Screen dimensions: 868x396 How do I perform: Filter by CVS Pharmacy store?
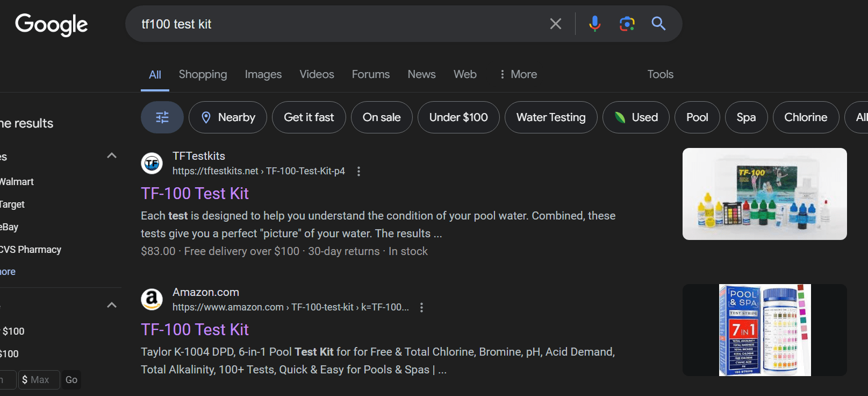pyautogui.click(x=31, y=250)
